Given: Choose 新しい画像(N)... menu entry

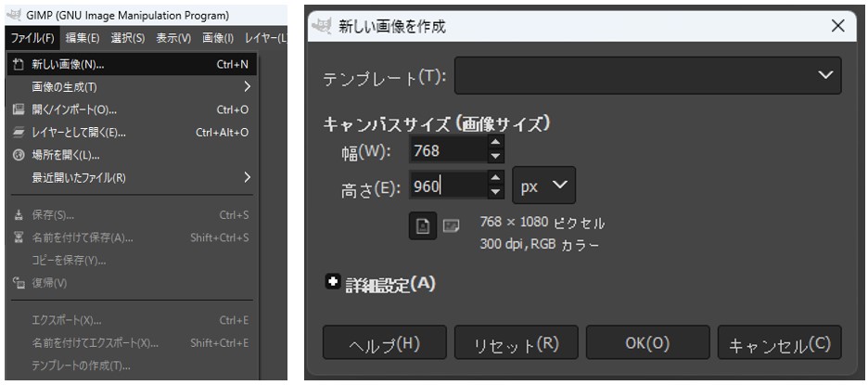Looking at the screenshot, I should (x=131, y=64).
